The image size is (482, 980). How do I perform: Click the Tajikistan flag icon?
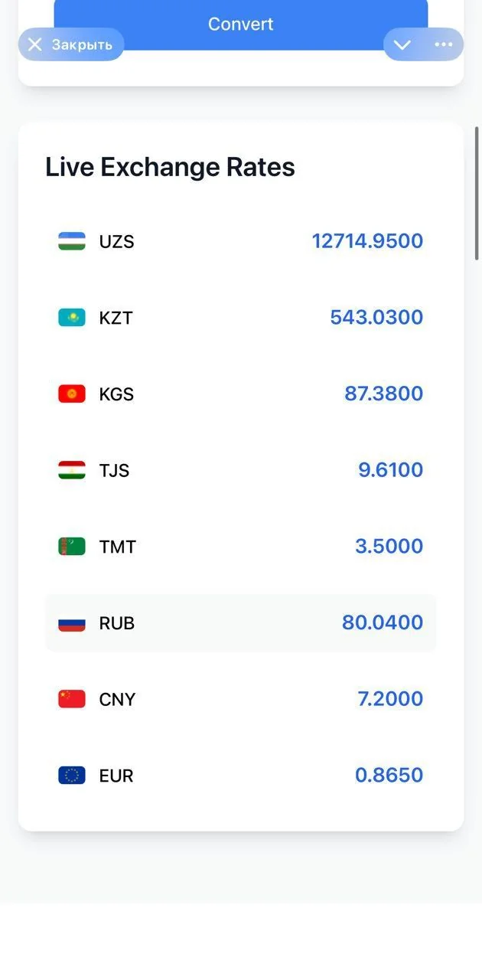click(x=72, y=470)
